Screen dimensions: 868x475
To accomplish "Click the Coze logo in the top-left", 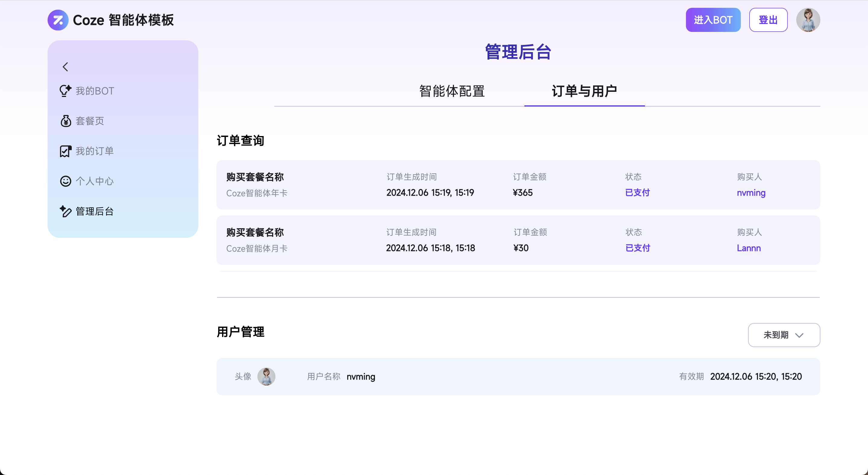I will pyautogui.click(x=58, y=20).
